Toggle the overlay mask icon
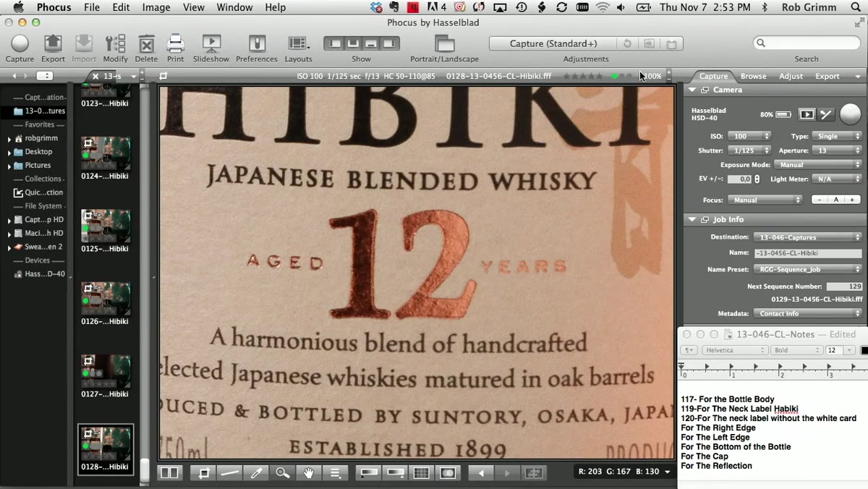 (448, 472)
